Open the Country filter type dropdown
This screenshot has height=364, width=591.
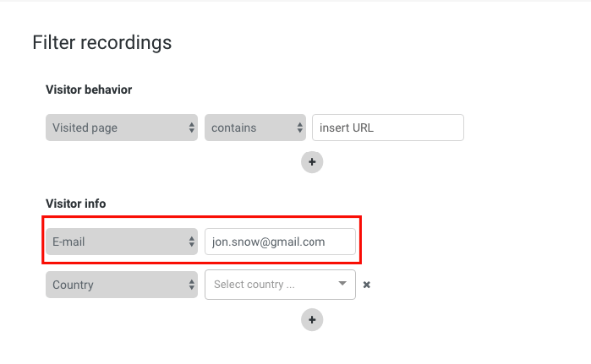(x=122, y=285)
